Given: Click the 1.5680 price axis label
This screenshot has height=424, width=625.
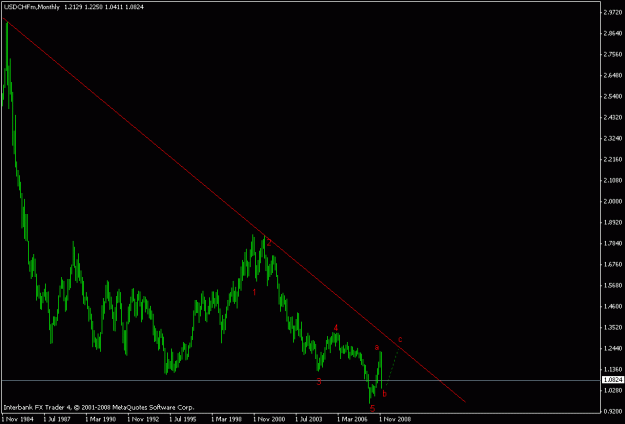Looking at the screenshot, I should 611,285.
